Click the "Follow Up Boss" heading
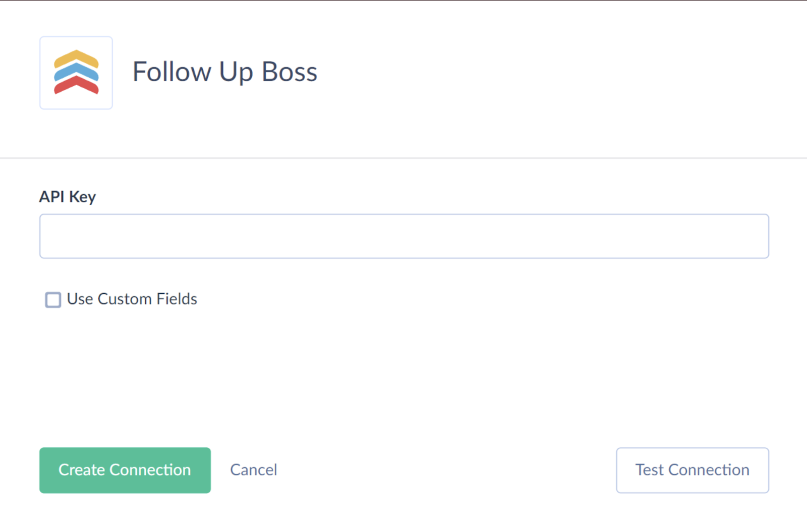Viewport: 807px width, 532px height. pos(225,72)
